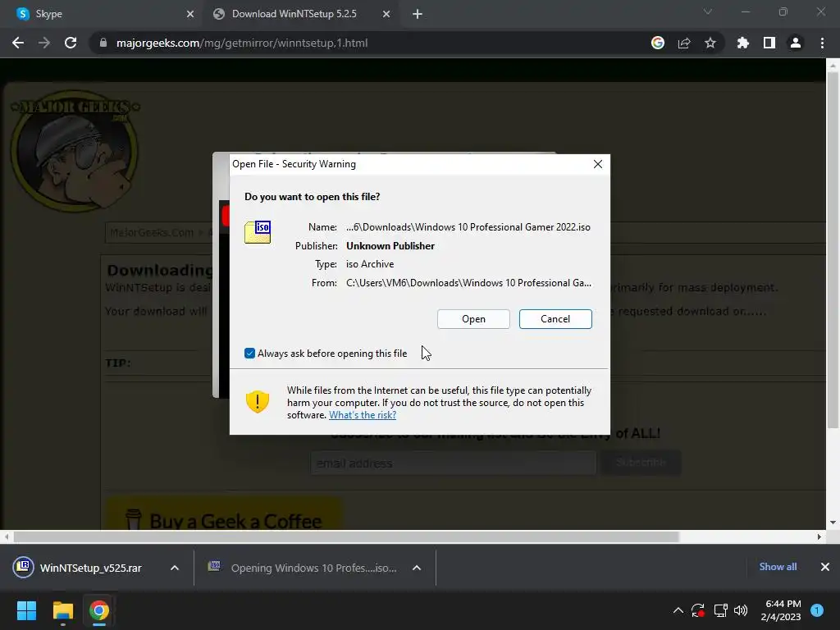Open the Windows Start menu
The width and height of the screenshot is (840, 630).
[26, 610]
